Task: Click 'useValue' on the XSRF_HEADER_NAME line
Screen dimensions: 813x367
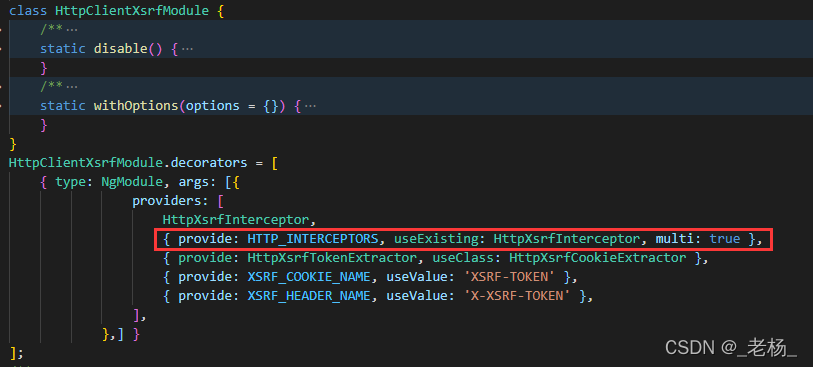Action: coord(417,296)
